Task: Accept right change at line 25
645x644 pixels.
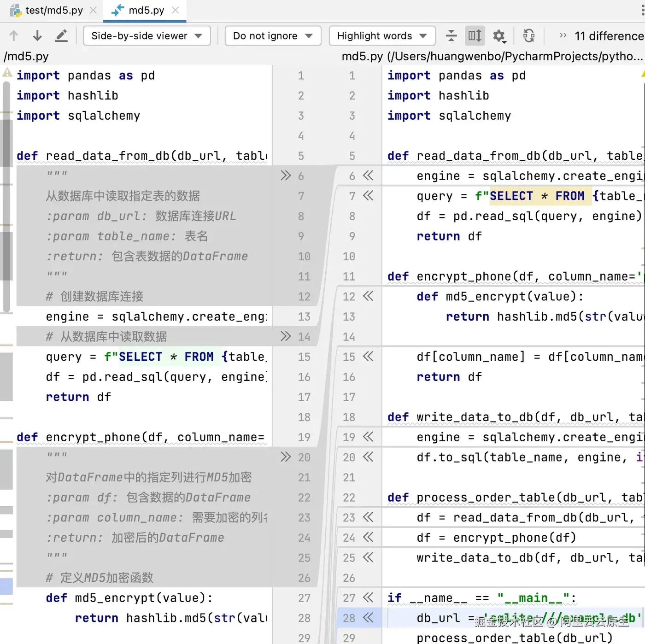Action: [x=368, y=557]
